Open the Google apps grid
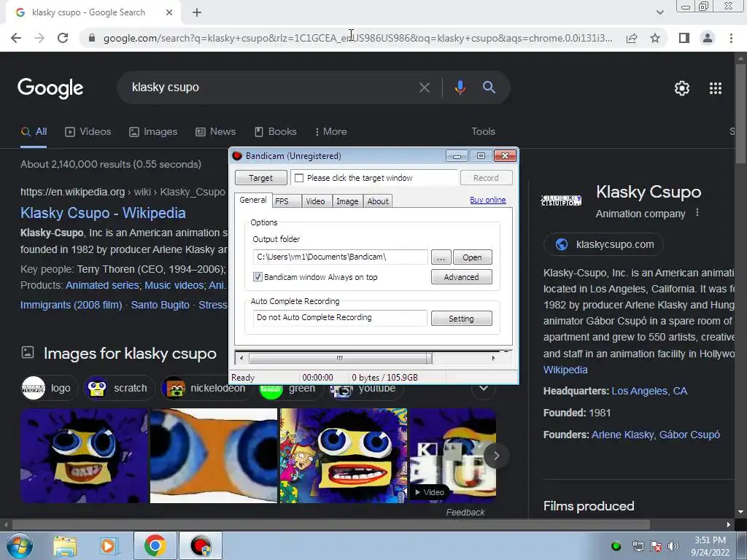 (716, 88)
